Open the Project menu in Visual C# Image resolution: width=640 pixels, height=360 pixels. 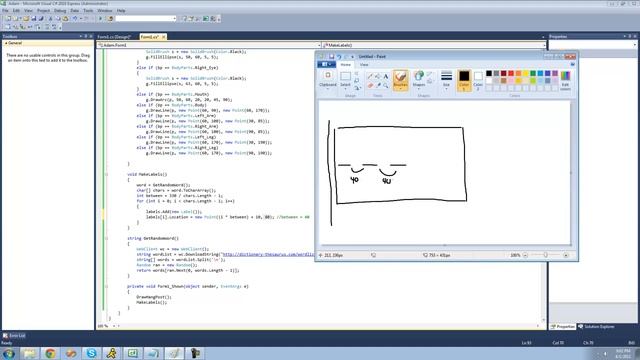(43, 10)
